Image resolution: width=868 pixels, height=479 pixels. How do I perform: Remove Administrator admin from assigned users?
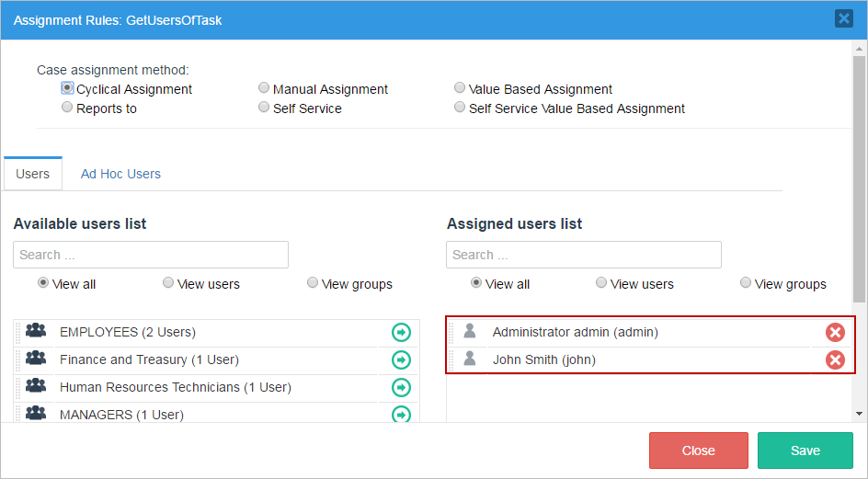click(x=835, y=332)
